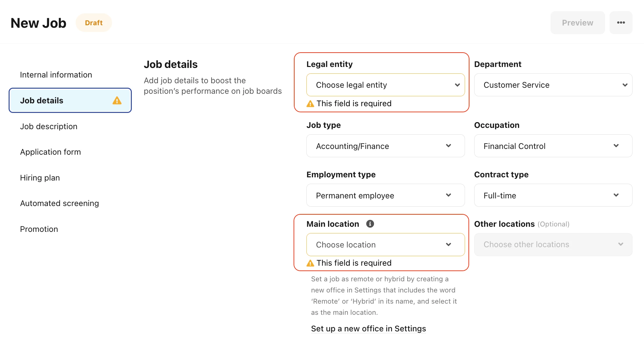Image resolution: width=644 pixels, height=347 pixels.
Task: Open the Job type dropdown
Action: tap(386, 146)
